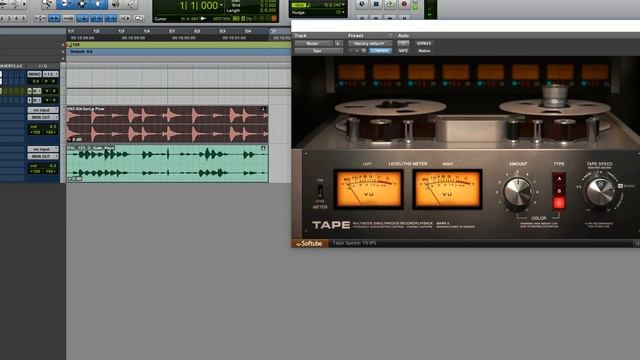Viewport: 640px width, 360px height.
Task: Open keys track 'MAIN OUT' output selector
Action: coord(43,156)
